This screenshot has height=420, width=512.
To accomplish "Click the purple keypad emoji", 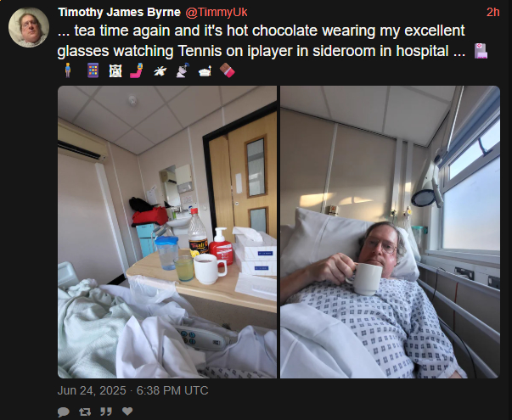I will [x=93, y=70].
